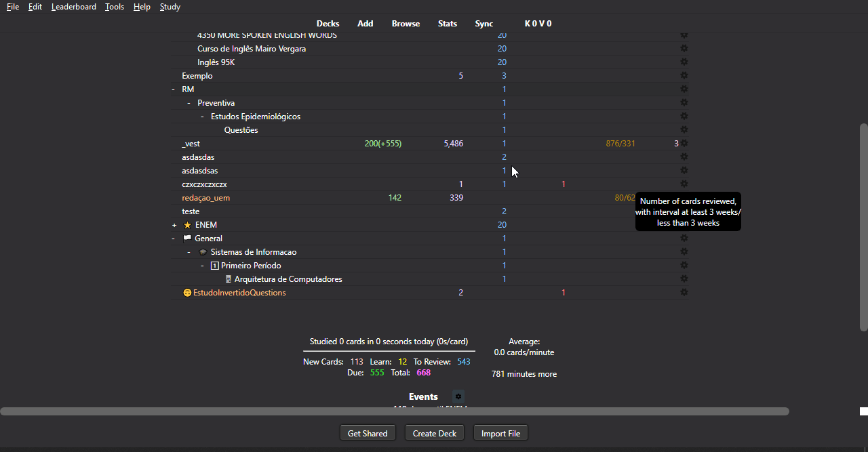Collapse the Primeiro Período subdeck
The height and width of the screenshot is (452, 868).
click(202, 266)
